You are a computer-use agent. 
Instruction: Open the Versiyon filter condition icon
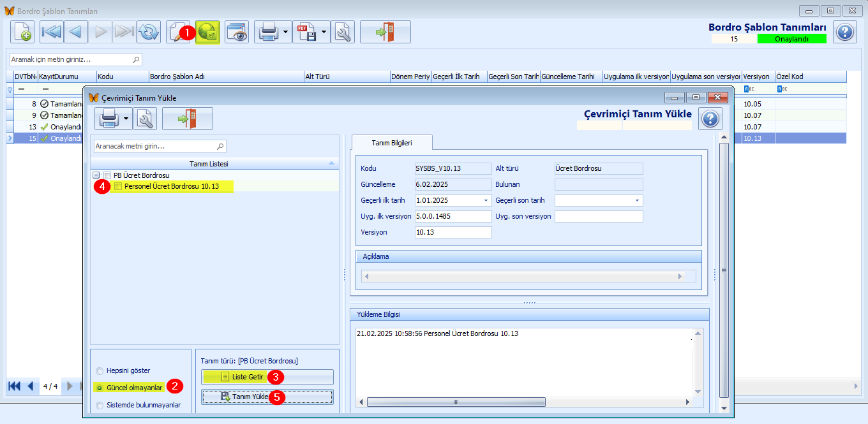coord(750,89)
